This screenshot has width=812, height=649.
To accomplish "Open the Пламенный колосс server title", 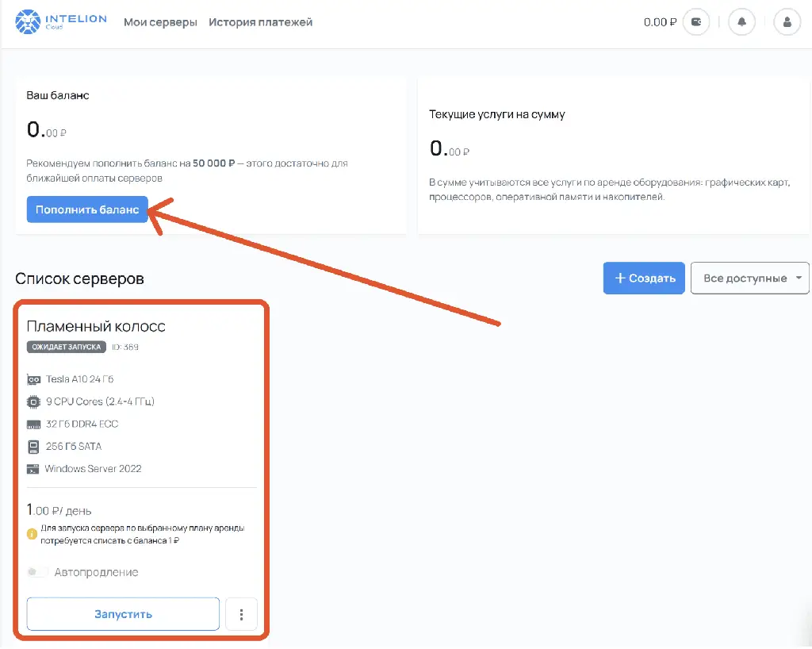I will pos(96,326).
